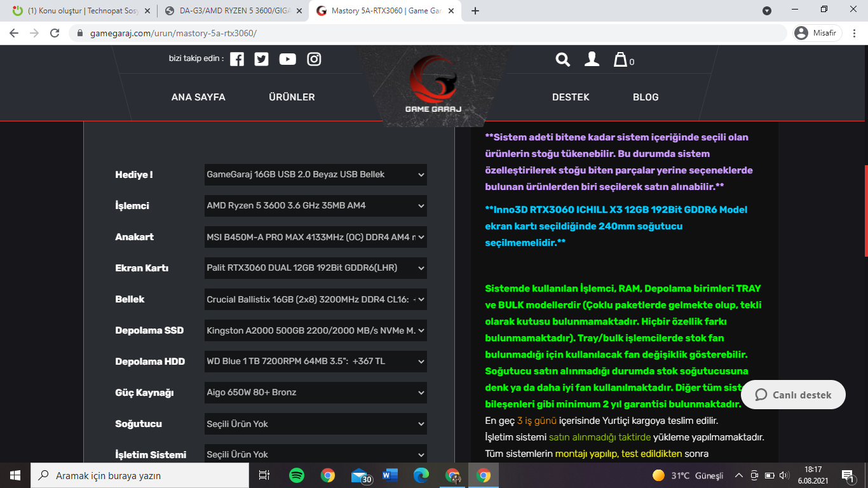Screen dimensions: 868x488
Task: Open the Canlı destek live chat button
Action: click(x=793, y=395)
